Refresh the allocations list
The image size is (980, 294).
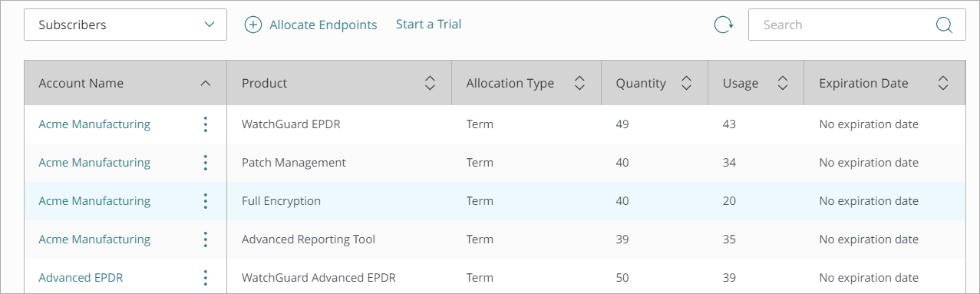[x=724, y=25]
